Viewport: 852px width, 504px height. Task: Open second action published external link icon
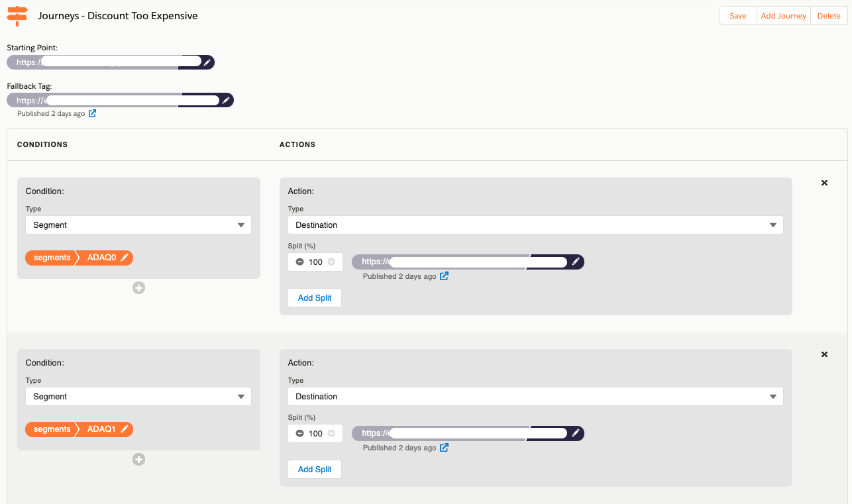(x=445, y=448)
